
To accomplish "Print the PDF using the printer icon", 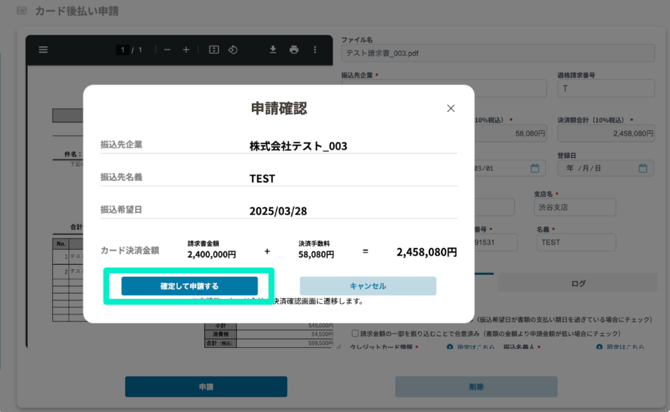I will coord(294,50).
